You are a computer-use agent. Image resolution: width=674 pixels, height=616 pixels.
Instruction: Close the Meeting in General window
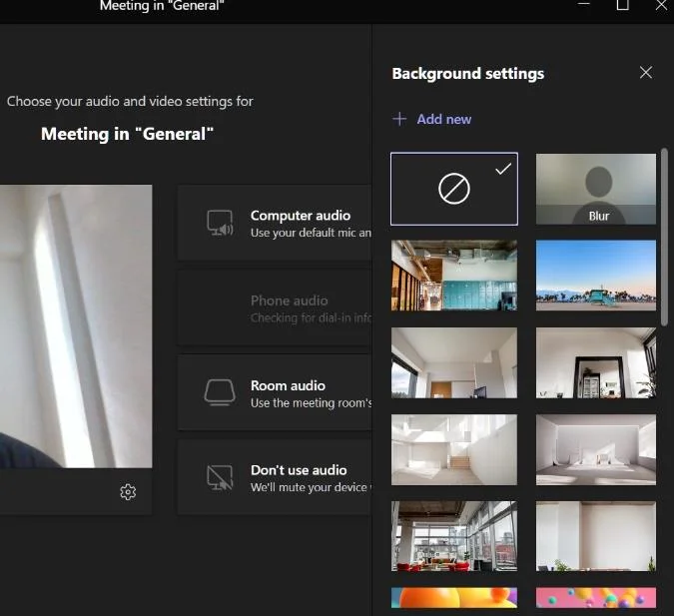point(662,5)
